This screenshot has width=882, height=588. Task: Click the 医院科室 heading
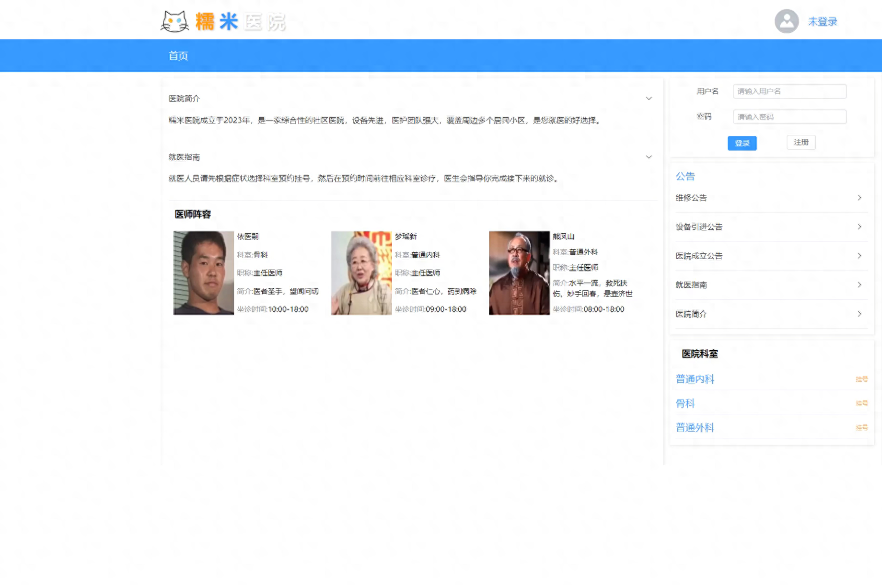tap(700, 354)
